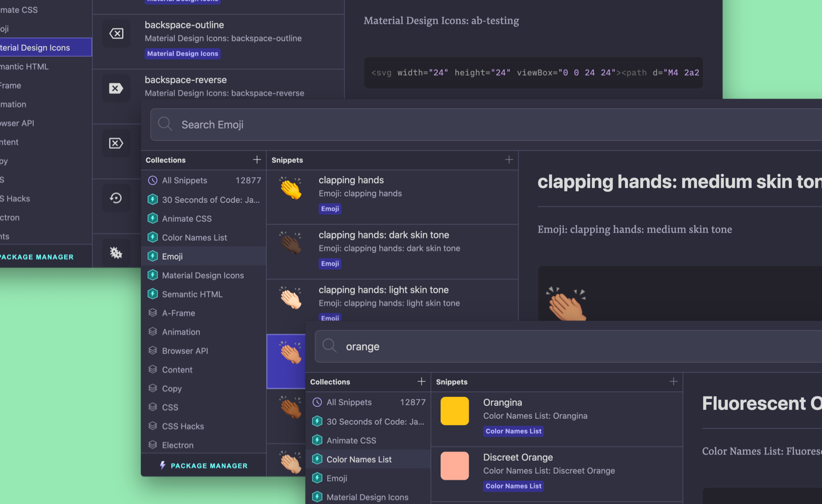Image resolution: width=822 pixels, height=504 pixels.
Task: Click the backspace-outline icon thumbnail
Action: (x=116, y=34)
